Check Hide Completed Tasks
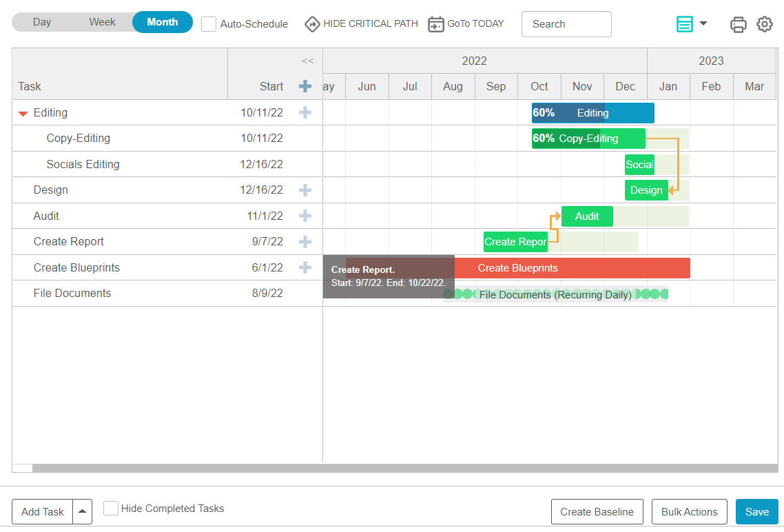The height and width of the screenshot is (532, 784). pyautogui.click(x=111, y=508)
